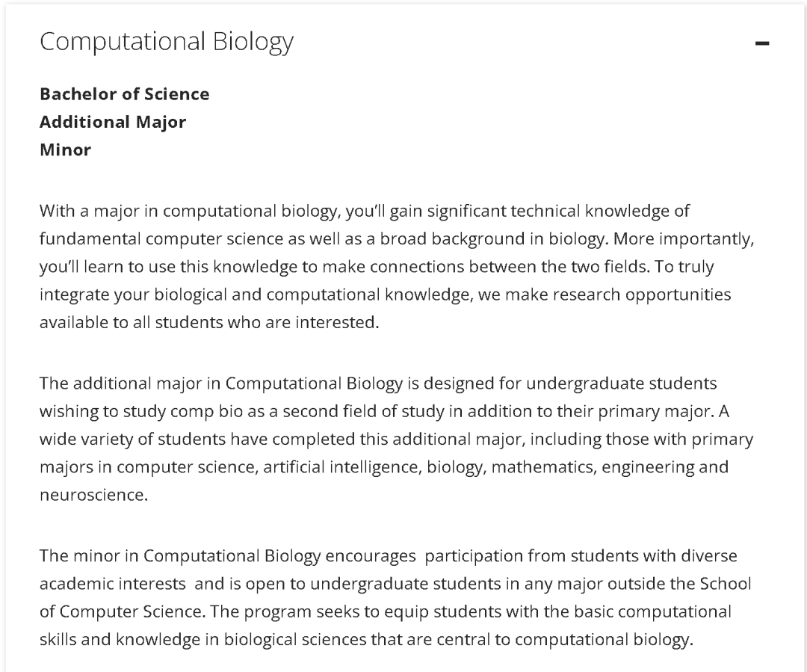Click the line starting 'wide variety of students'

coord(397,440)
